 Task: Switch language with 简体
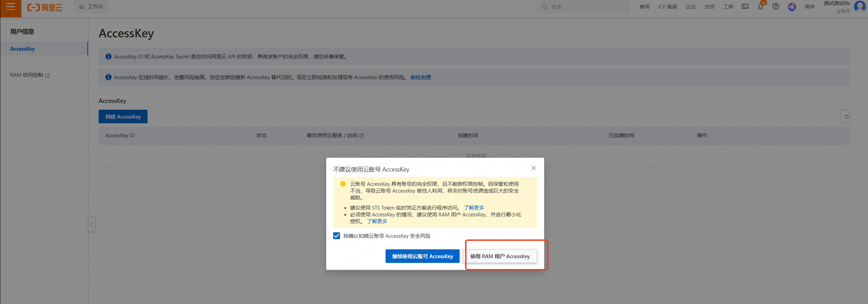coord(810,7)
